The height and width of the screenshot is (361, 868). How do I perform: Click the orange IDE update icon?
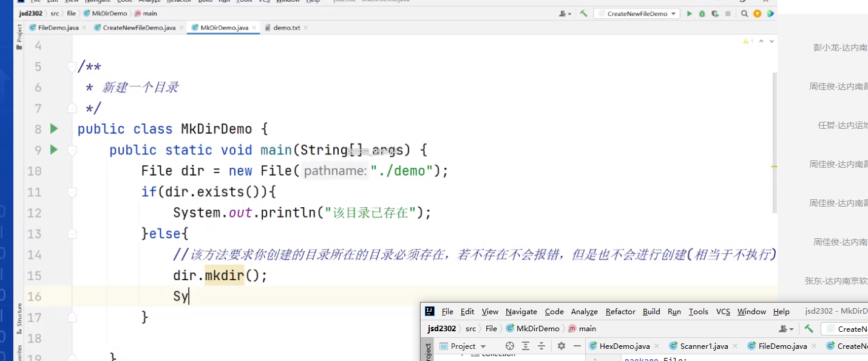pyautogui.click(x=757, y=13)
